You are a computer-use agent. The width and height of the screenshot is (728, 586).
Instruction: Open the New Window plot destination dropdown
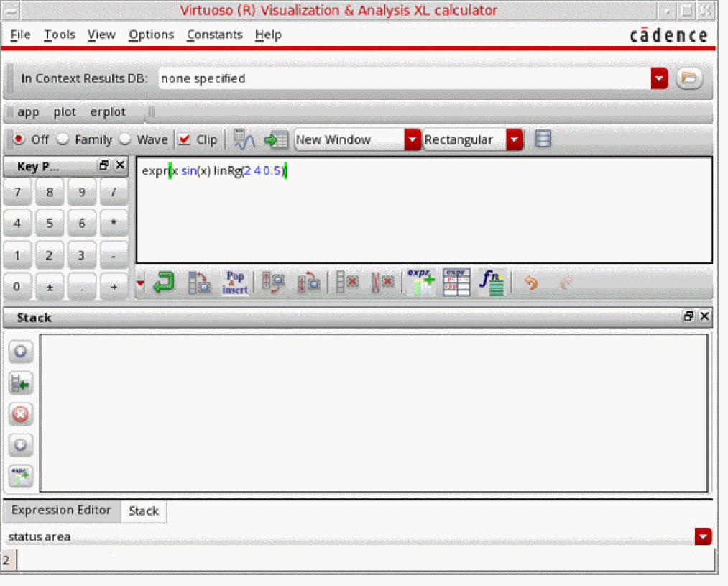(412, 139)
